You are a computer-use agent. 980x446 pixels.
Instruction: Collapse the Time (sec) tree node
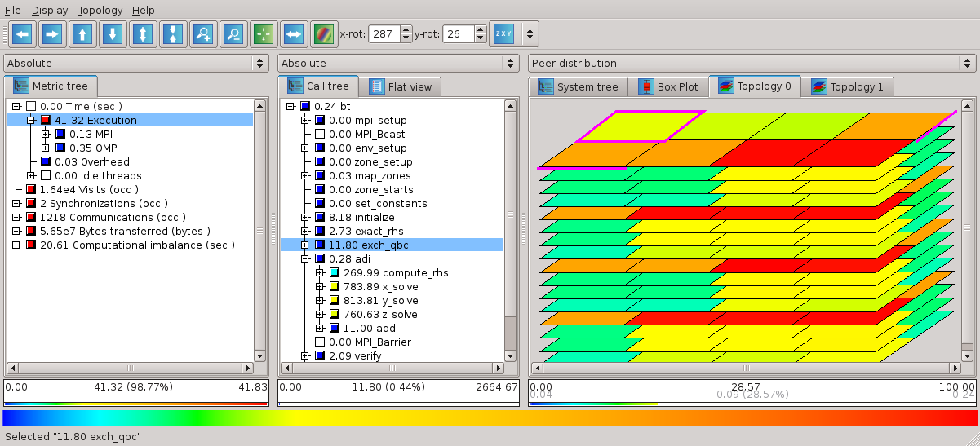coord(16,106)
